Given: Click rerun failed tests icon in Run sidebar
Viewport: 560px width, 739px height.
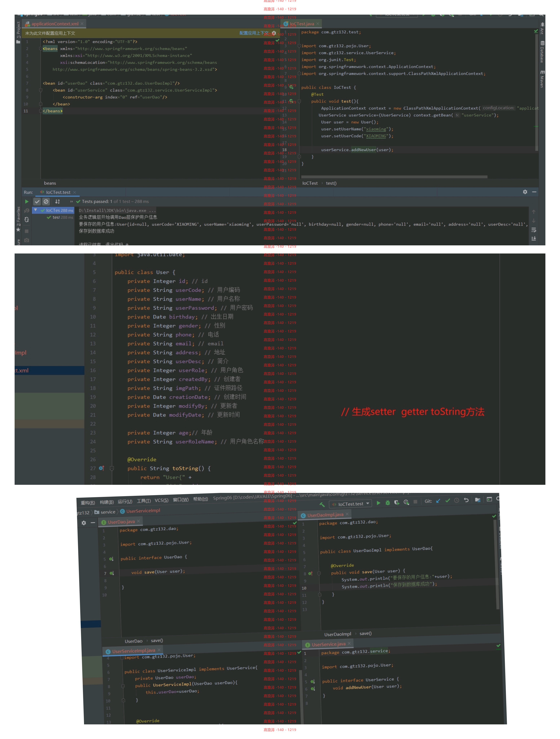Looking at the screenshot, I should click(x=27, y=211).
